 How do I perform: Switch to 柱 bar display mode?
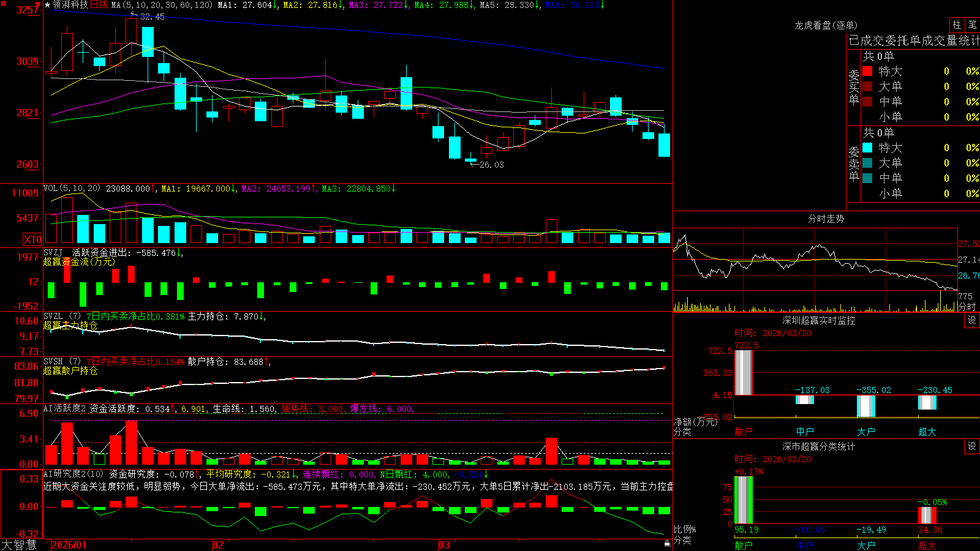point(957,25)
